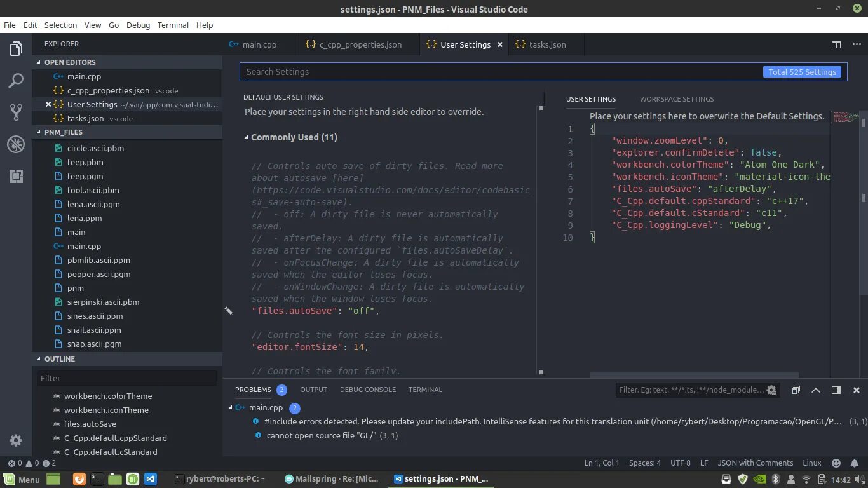Open the Debug menu

point(138,25)
